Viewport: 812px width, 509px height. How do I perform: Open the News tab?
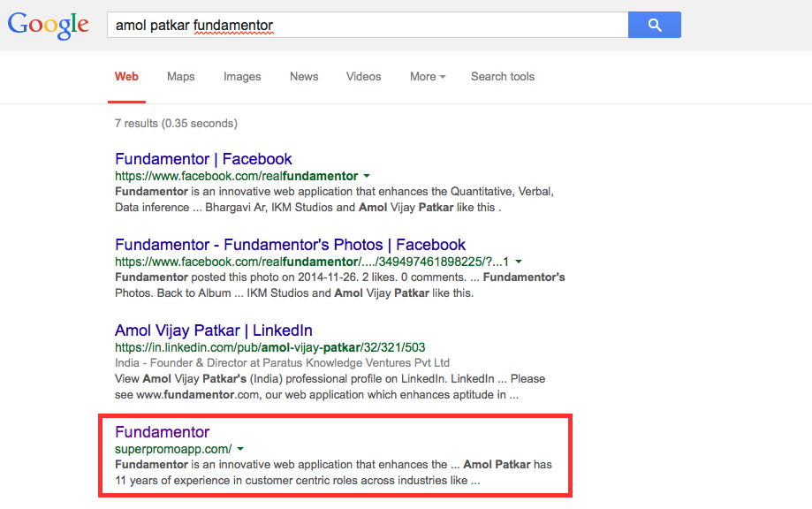[x=304, y=77]
